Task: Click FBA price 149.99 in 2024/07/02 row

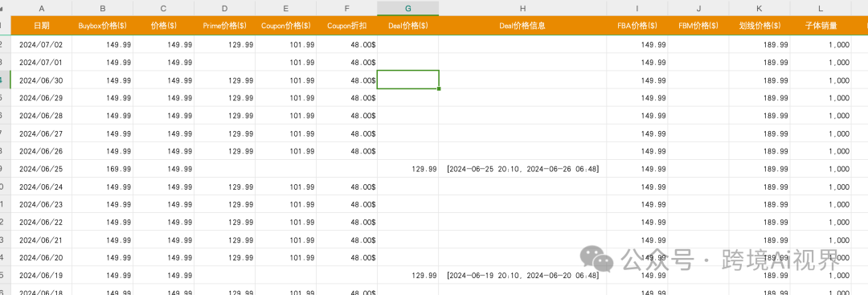Action: click(637, 45)
